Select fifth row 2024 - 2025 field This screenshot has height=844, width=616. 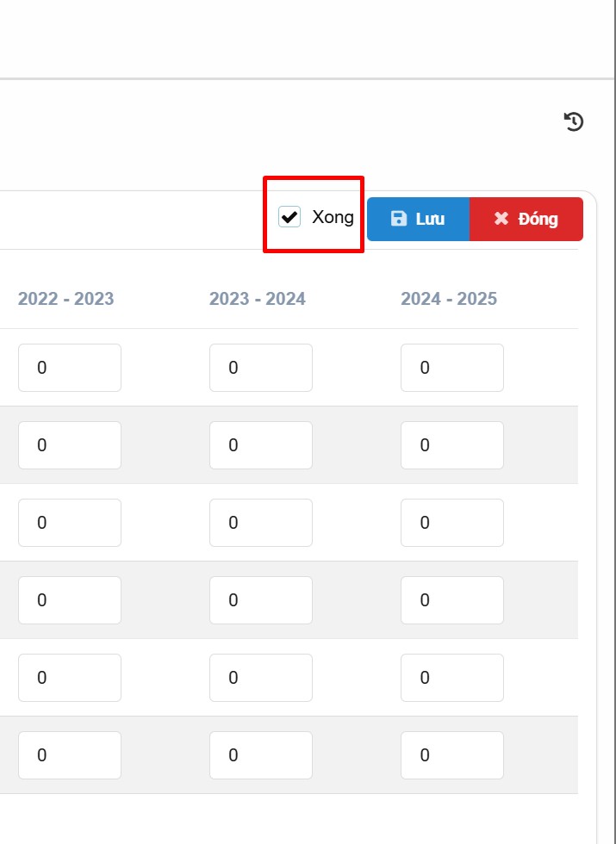tap(452, 678)
